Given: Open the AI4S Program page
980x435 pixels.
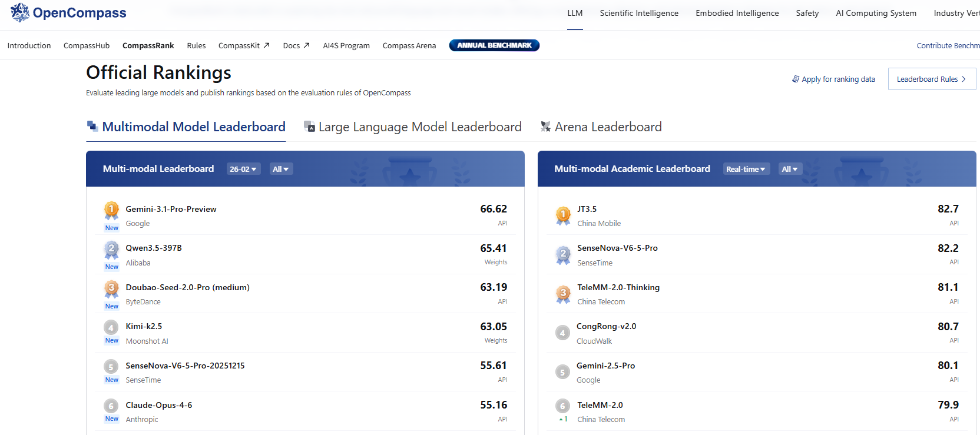Looking at the screenshot, I should click(346, 45).
